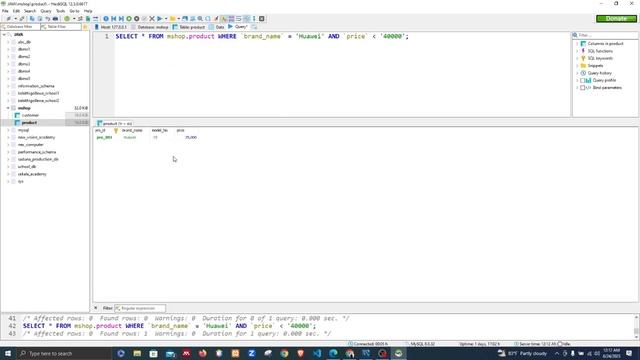Toggle the Bind parameters checkbox
Screen dimensions: 640x360
(x=582, y=88)
